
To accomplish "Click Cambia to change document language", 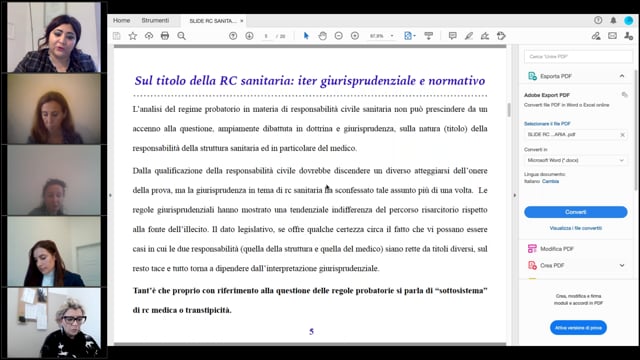I will [550, 181].
